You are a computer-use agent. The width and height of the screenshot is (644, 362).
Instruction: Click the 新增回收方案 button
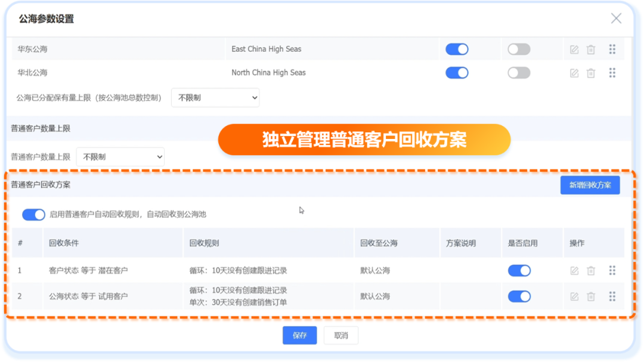click(x=590, y=185)
